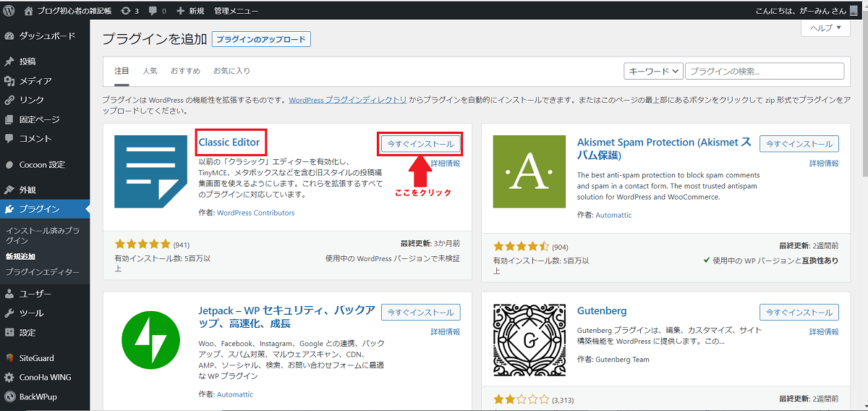This screenshot has width=868, height=411.
Task: Open 新規追加 submenu item
Action: (x=20, y=256)
